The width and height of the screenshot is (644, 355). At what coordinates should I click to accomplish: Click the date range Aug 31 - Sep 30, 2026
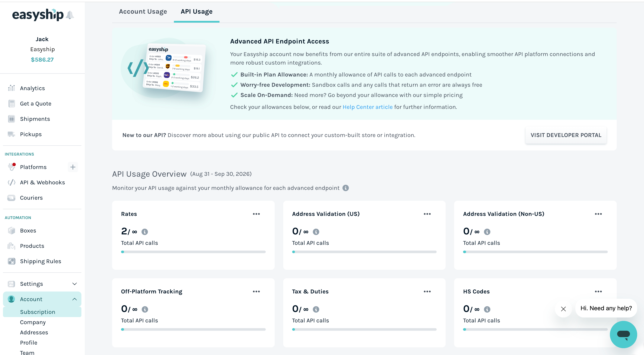click(x=221, y=174)
